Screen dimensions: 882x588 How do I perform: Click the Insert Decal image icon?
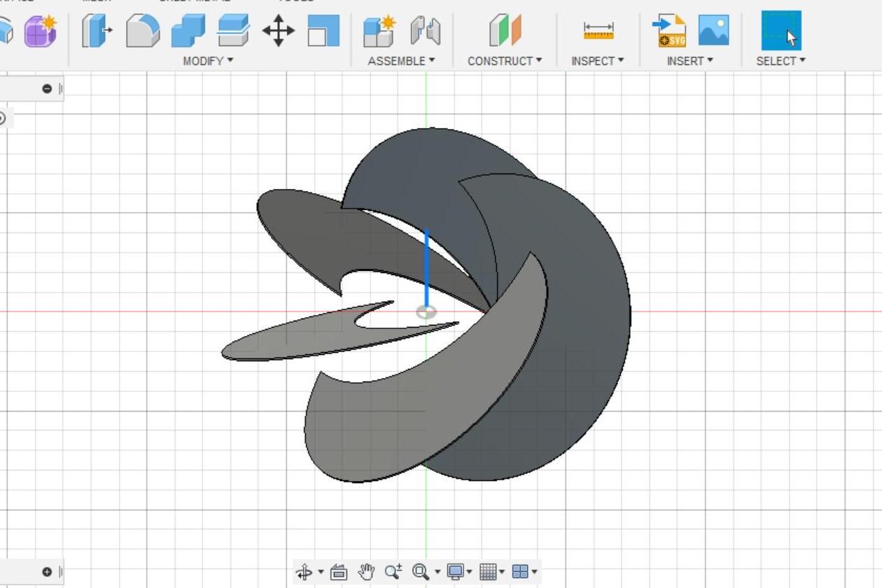[x=713, y=31]
